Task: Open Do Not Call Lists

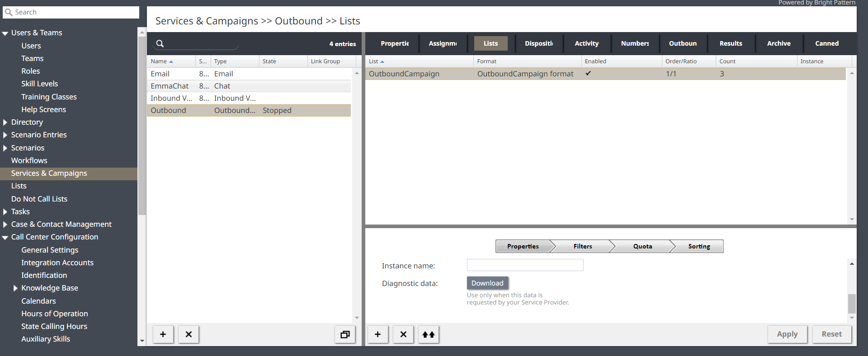Action: (39, 199)
